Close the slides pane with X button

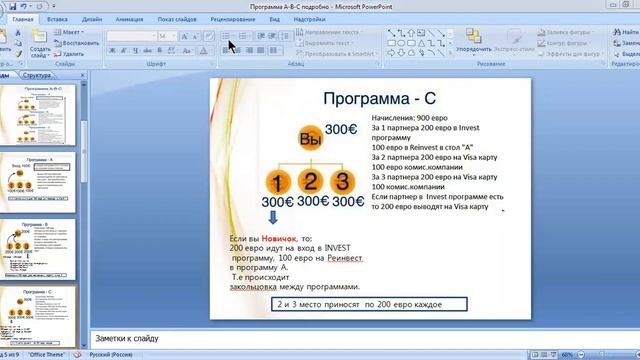pyautogui.click(x=83, y=75)
